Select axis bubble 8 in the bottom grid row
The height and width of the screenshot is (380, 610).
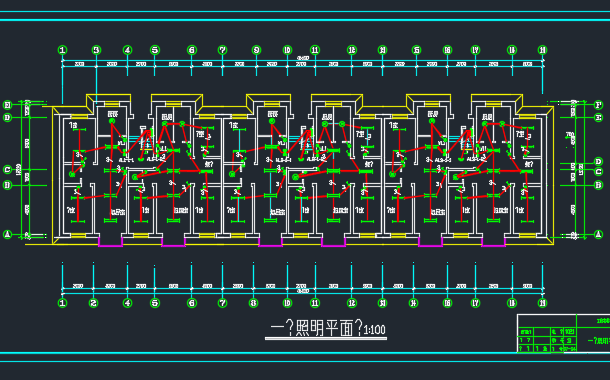tap(253, 303)
